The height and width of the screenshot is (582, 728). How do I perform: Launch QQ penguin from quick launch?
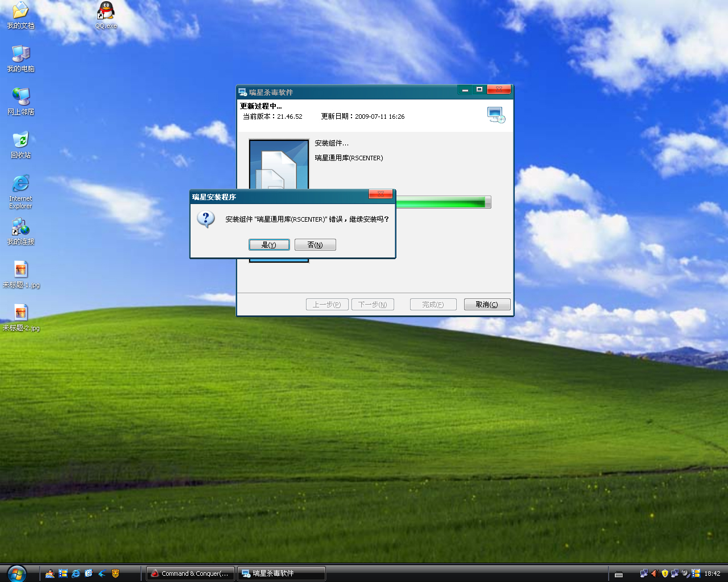pyautogui.click(x=50, y=573)
